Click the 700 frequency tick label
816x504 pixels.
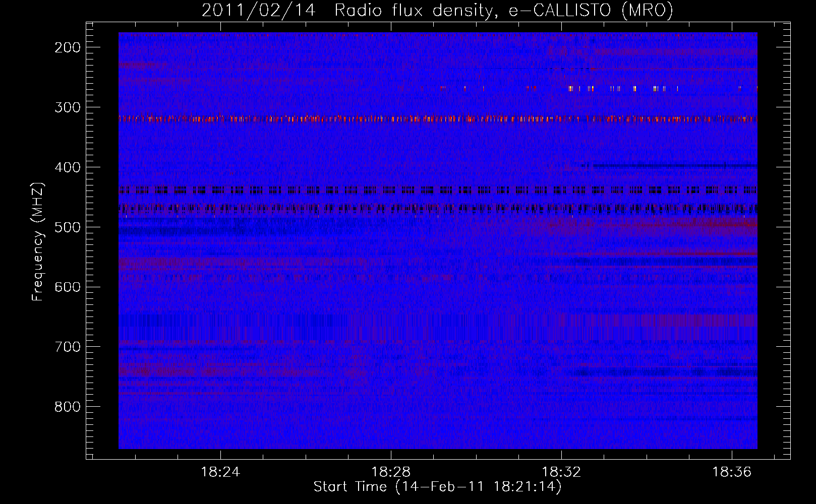[x=68, y=347]
